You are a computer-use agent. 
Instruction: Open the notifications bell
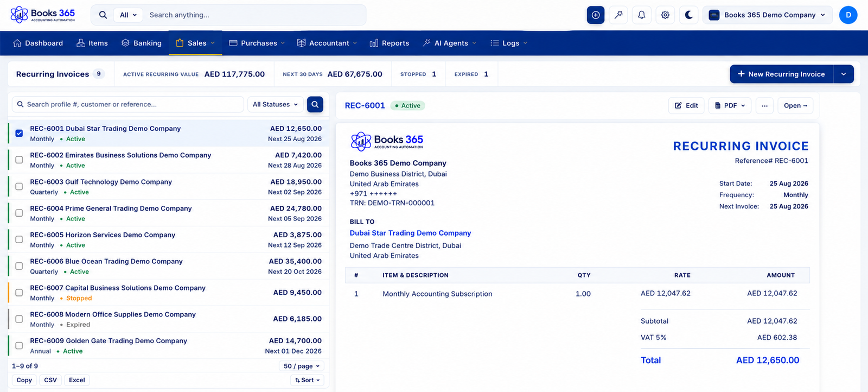[642, 15]
